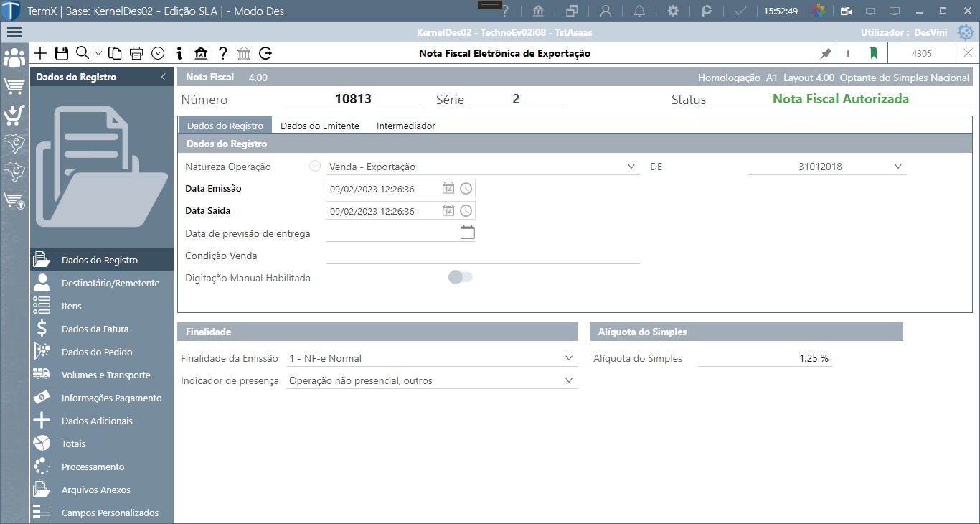980x524 pixels.
Task: Open the user profile icon in title bar
Action: 606,11
